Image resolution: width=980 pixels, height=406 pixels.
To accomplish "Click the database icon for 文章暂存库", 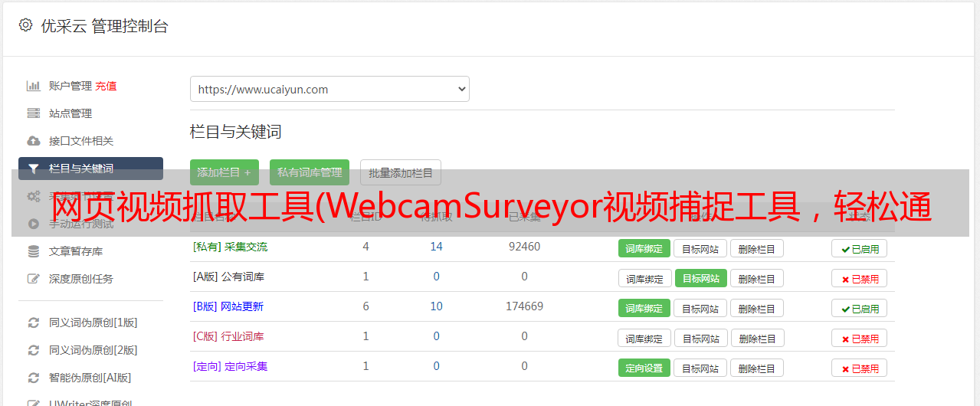I will click(x=33, y=251).
